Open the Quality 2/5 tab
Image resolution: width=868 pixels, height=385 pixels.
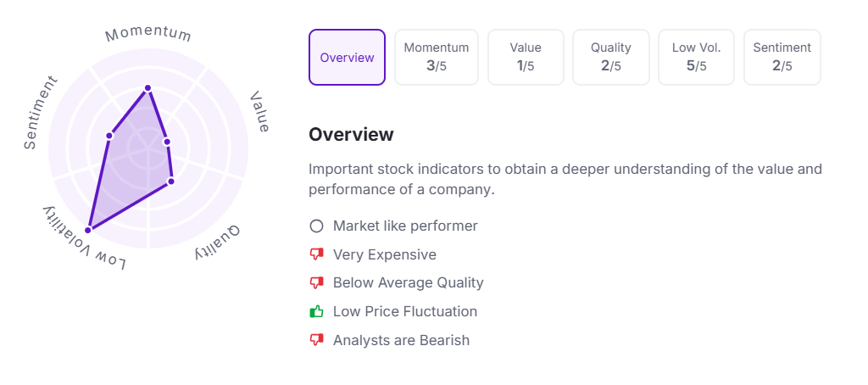pos(611,58)
